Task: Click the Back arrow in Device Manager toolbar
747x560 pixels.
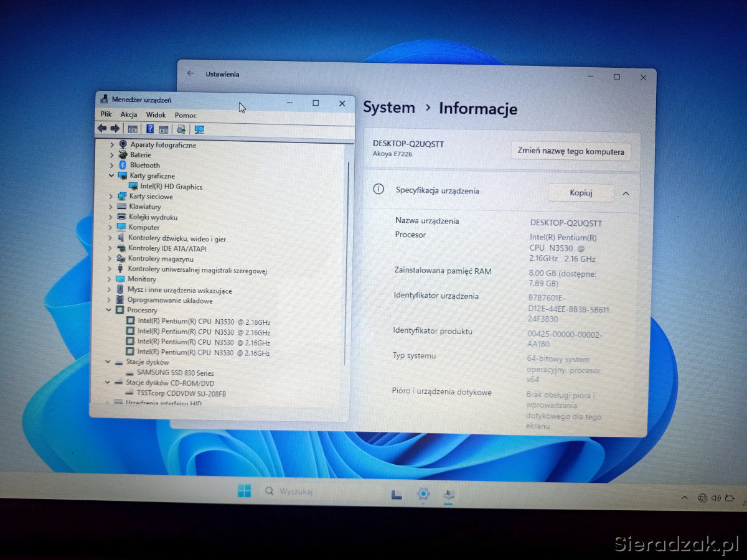Action: tap(101, 129)
